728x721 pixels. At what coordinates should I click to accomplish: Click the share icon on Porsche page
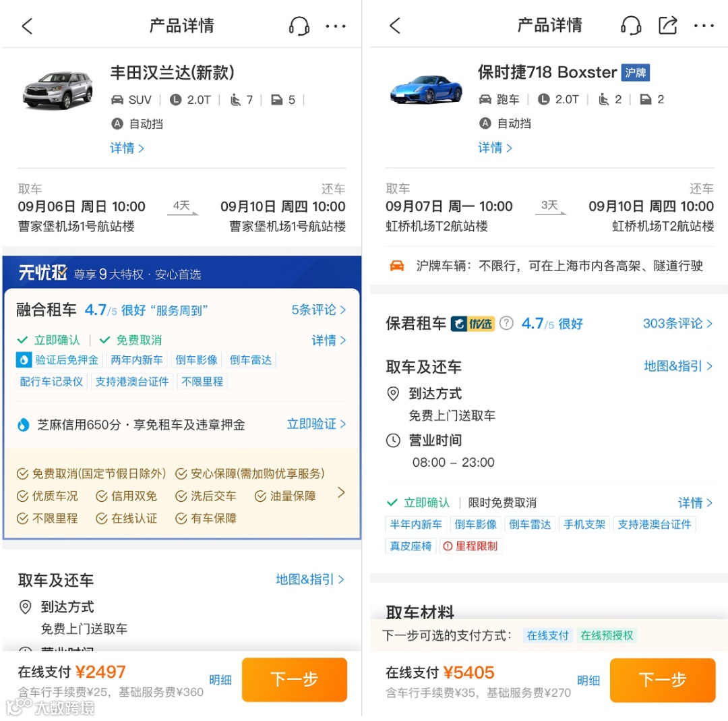tap(667, 26)
